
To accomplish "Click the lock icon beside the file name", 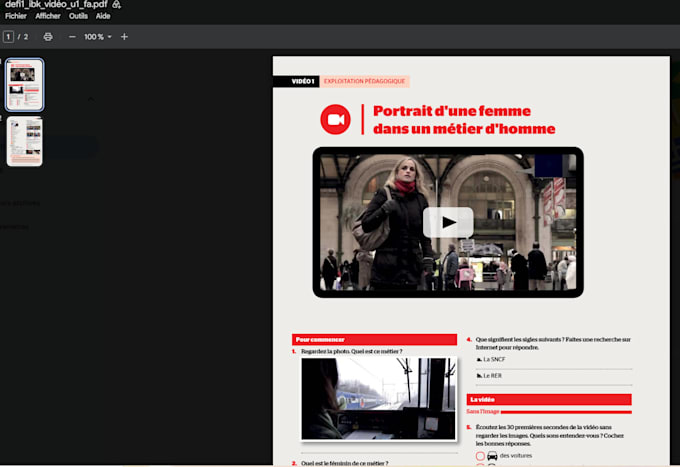I will 116,4.
